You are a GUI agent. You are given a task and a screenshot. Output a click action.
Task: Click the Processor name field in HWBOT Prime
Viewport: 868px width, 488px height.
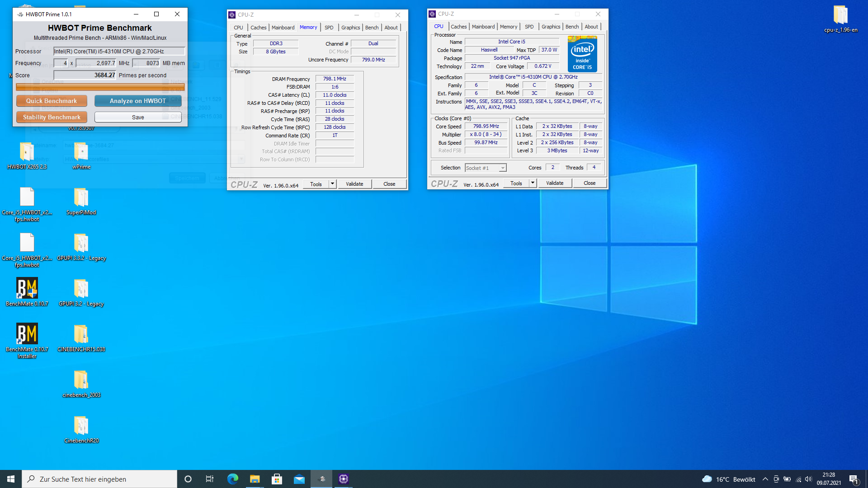(119, 51)
